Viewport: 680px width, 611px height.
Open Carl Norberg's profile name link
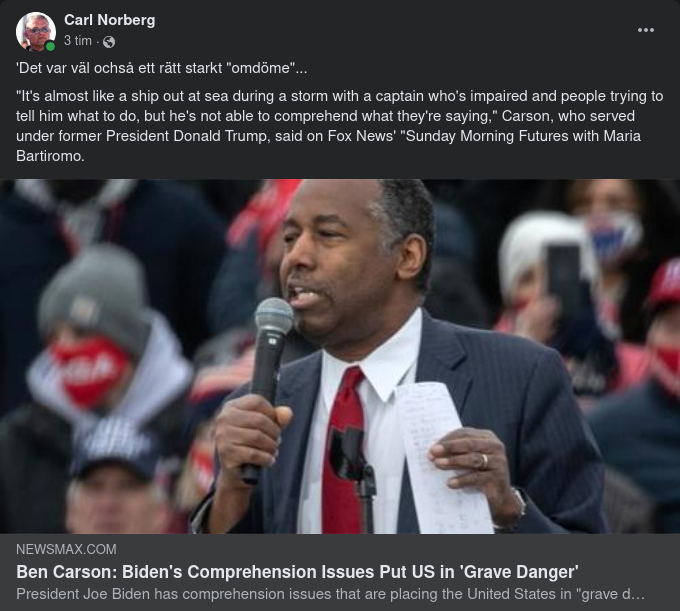coord(109,20)
